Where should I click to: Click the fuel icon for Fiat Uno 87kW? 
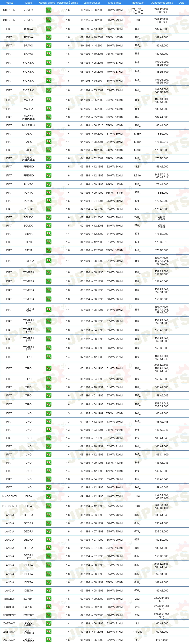[x=48, y=471]
